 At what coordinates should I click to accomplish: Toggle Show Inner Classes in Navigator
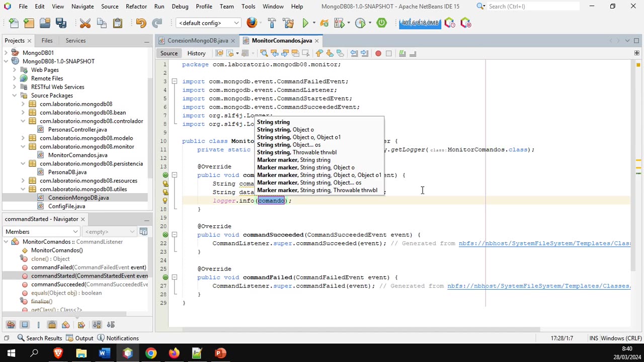(65, 325)
